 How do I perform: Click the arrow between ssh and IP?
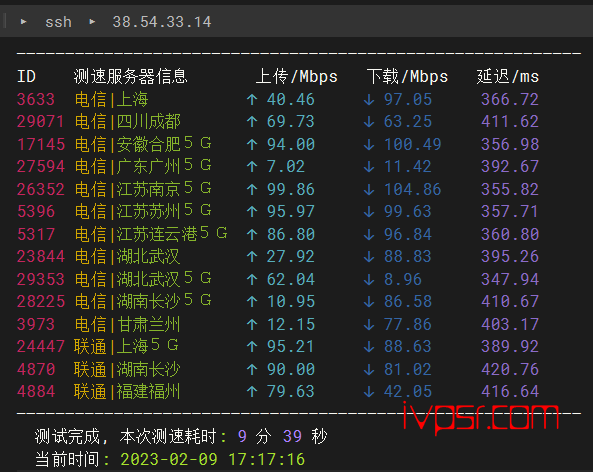coord(92,22)
